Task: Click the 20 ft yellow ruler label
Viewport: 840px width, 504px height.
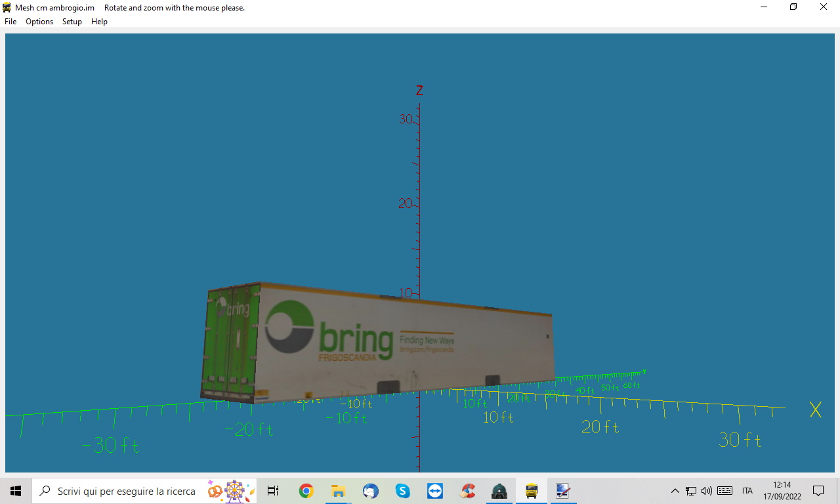Action: [600, 427]
